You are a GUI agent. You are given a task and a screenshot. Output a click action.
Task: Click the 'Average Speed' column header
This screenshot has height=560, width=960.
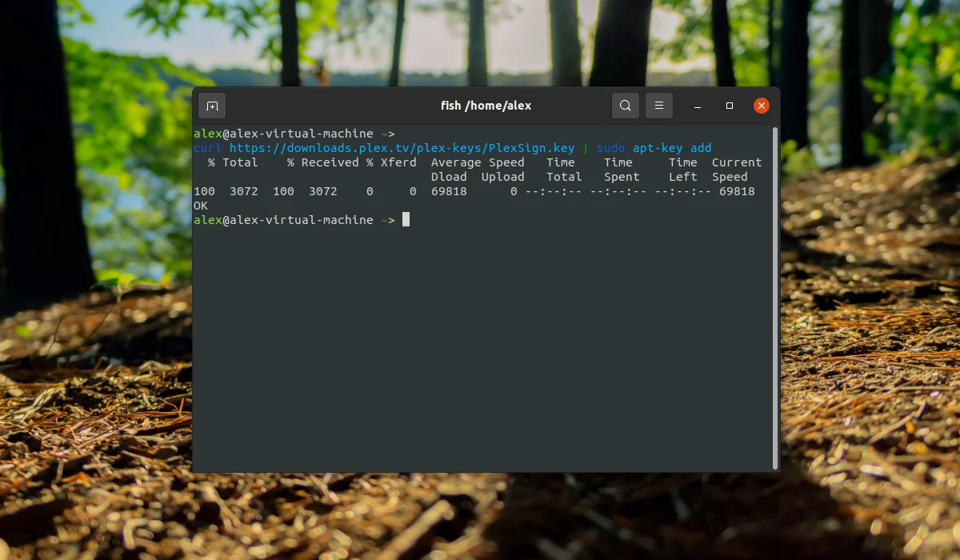(478, 162)
